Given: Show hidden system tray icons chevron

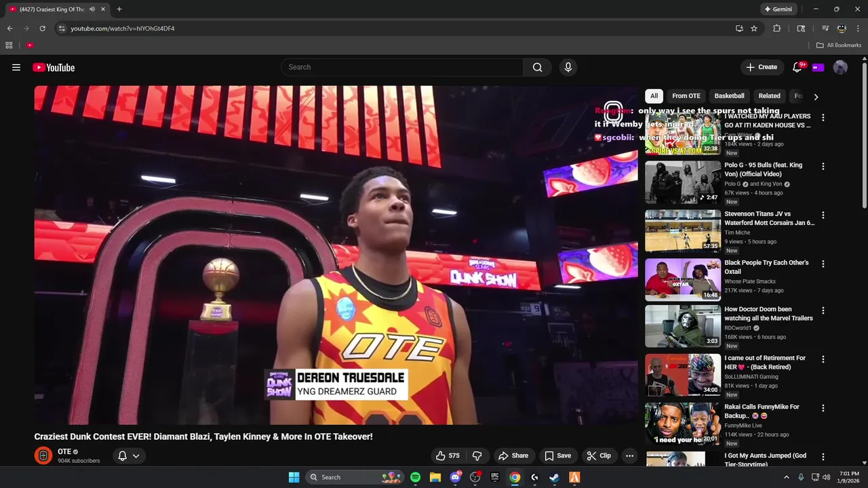Looking at the screenshot, I should coord(787,477).
